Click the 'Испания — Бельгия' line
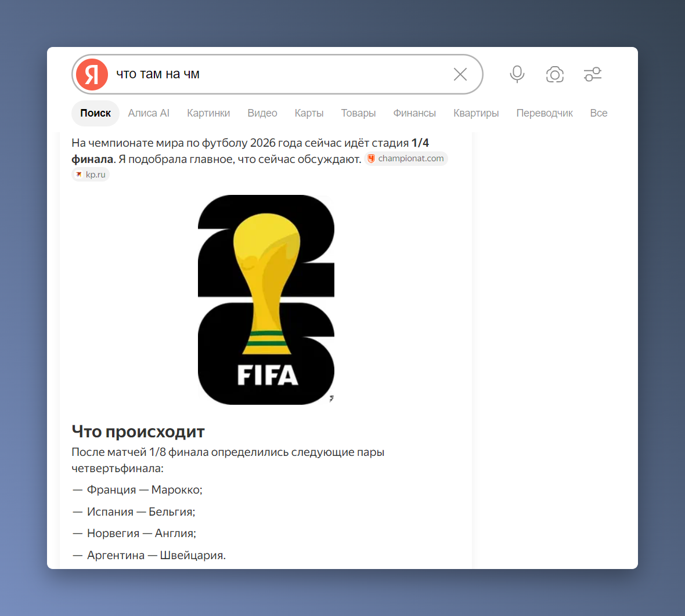Screen dimensions: 685x616 [140, 512]
